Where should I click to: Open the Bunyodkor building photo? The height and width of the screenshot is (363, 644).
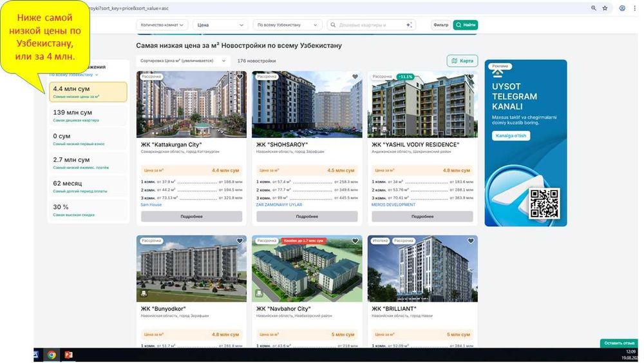tap(192, 269)
